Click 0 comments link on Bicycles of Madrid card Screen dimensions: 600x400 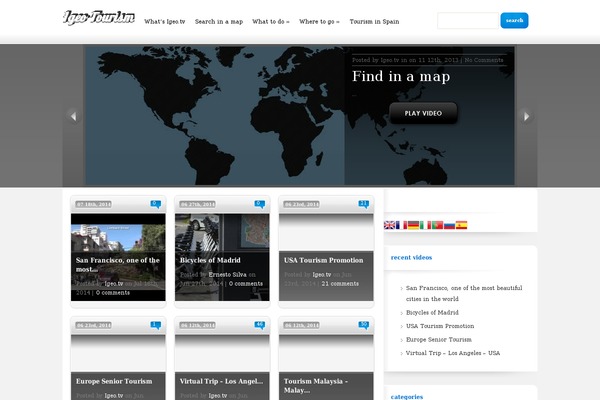coord(246,284)
